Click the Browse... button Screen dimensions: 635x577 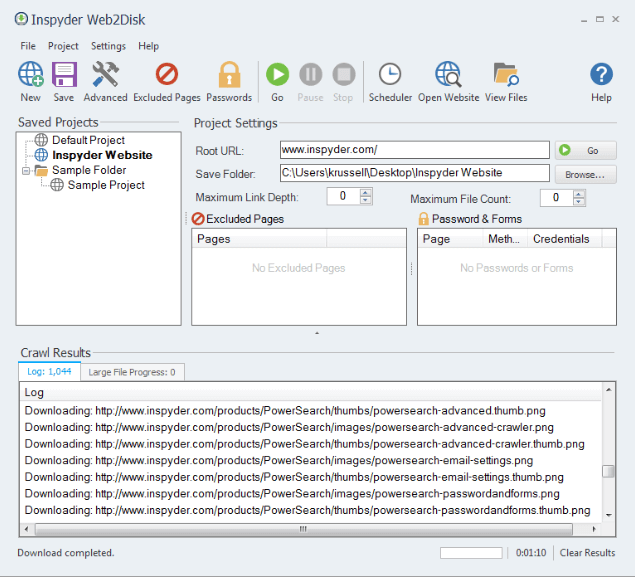coord(586,175)
